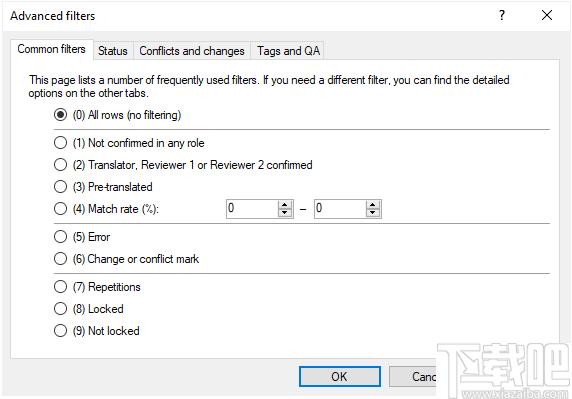Screen dimensions: 572x399
Task: Switch to the Status tab
Action: (113, 51)
